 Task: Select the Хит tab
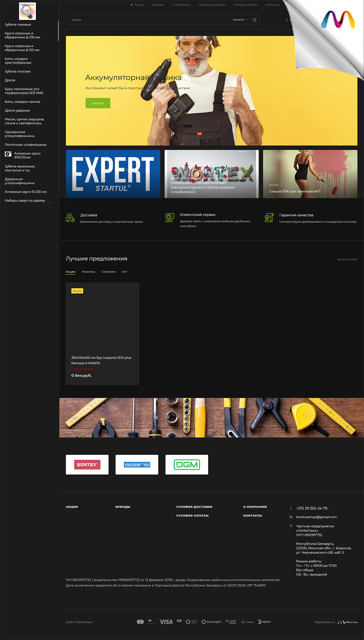[124, 272]
